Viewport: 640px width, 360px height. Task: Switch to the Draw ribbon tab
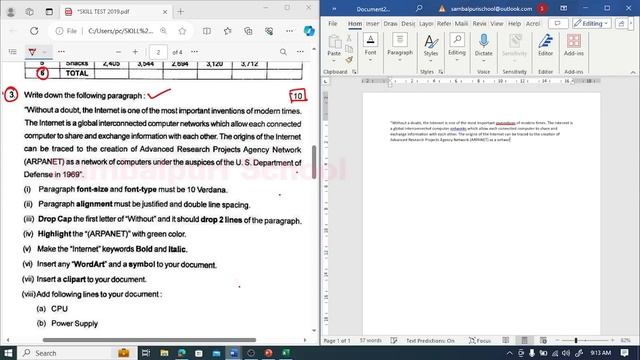391,24
